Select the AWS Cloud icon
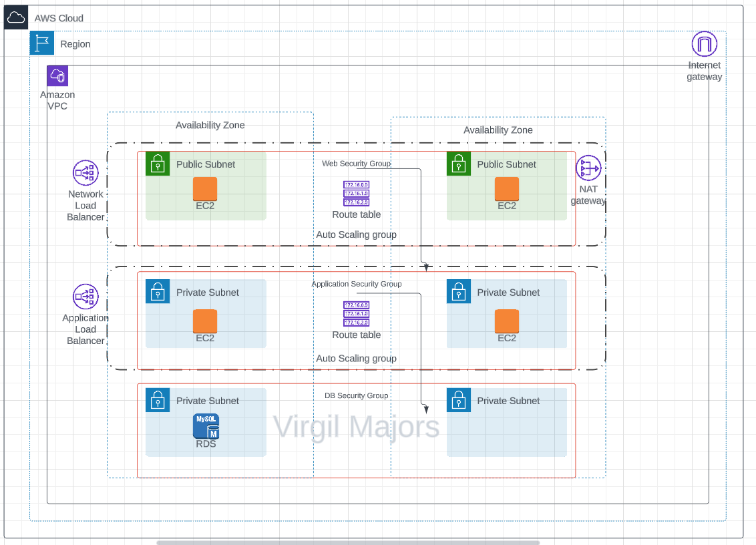Viewport: 756px width, 545px height. click(15, 17)
